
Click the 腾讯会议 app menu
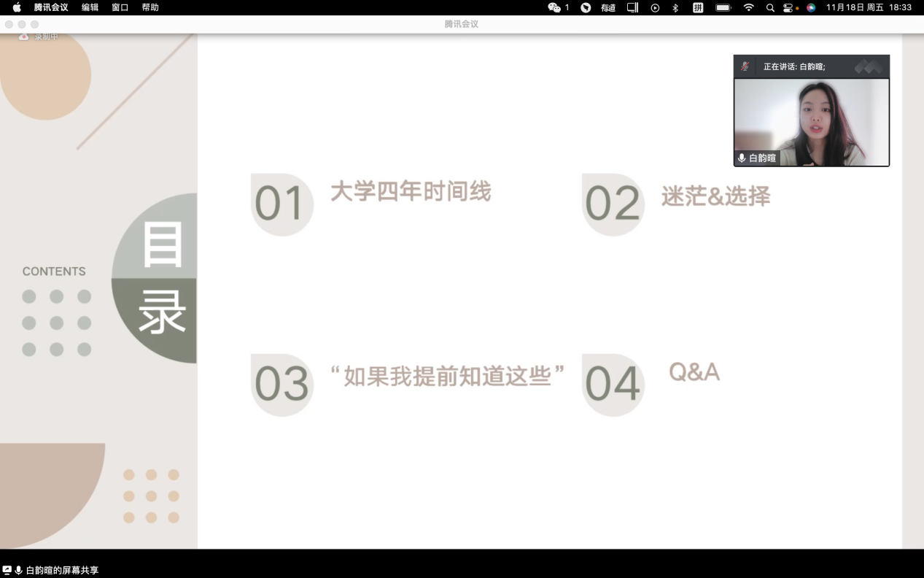click(x=51, y=7)
